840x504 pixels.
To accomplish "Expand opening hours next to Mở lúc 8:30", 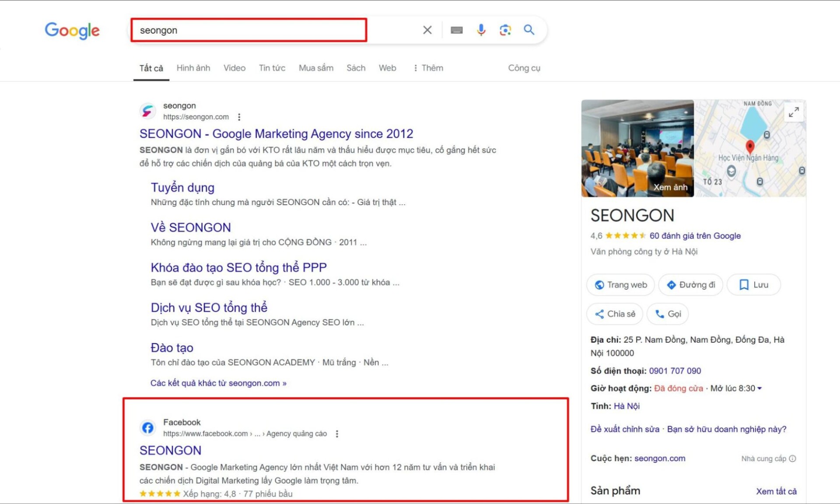I will (759, 388).
